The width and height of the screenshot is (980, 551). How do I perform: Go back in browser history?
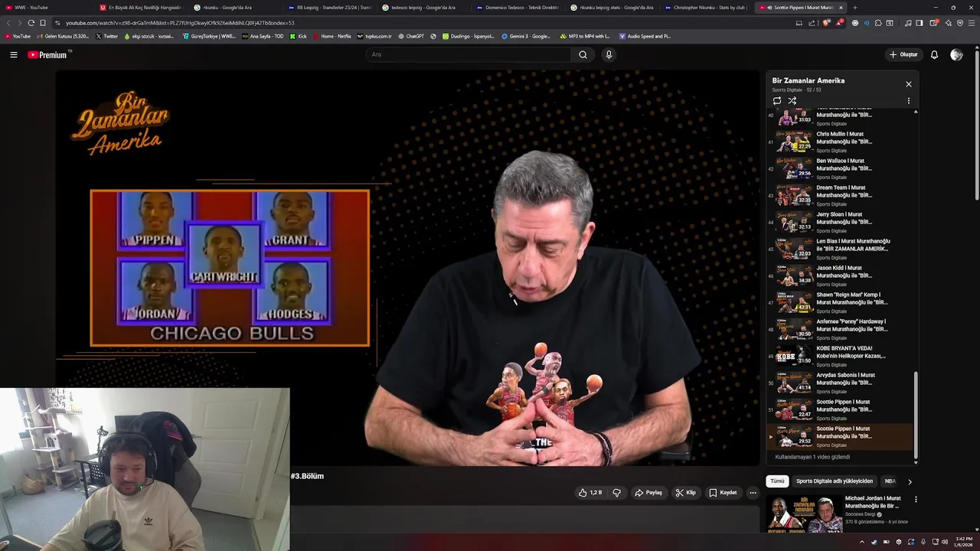click(8, 23)
